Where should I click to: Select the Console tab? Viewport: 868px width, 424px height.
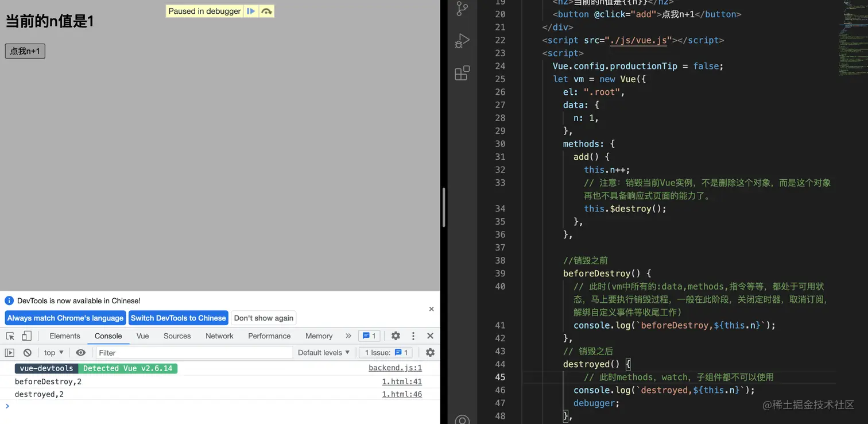[108, 336]
